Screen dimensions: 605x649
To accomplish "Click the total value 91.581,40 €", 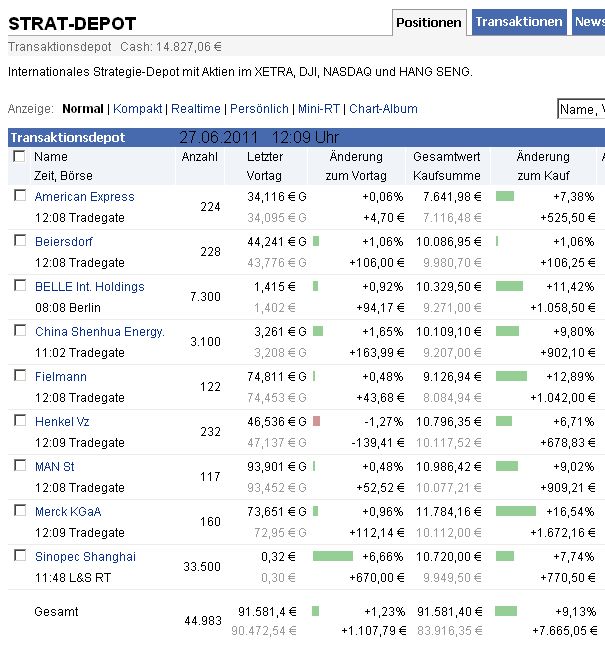I will (450, 611).
